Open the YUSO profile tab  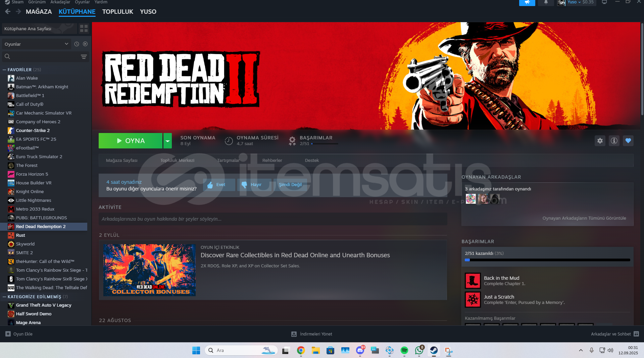pyautogui.click(x=148, y=11)
